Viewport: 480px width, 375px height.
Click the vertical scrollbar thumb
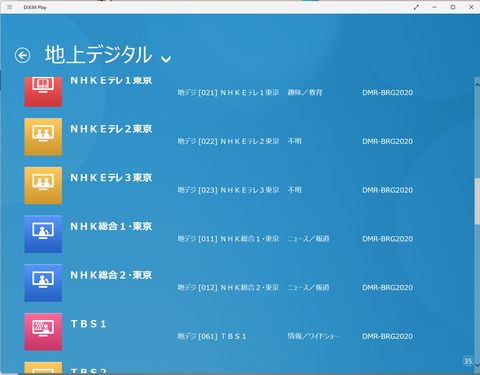coord(477,201)
